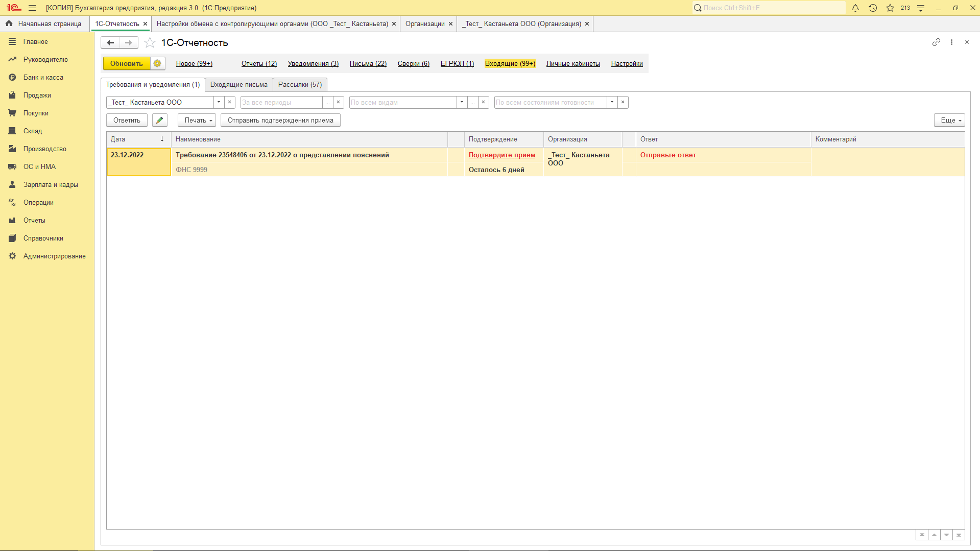Switch to Настройки обмена с контролирующими органами tab
The height and width of the screenshot is (551, 980).
pos(272,23)
